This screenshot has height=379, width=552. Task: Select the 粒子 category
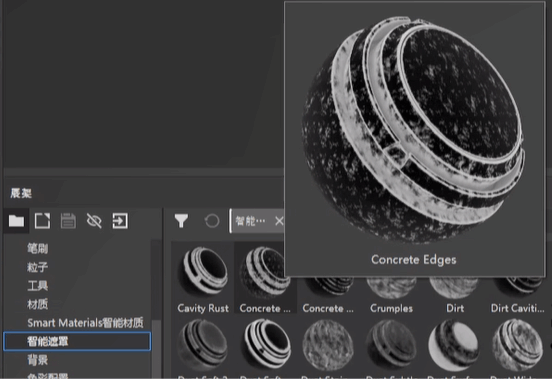coord(37,267)
